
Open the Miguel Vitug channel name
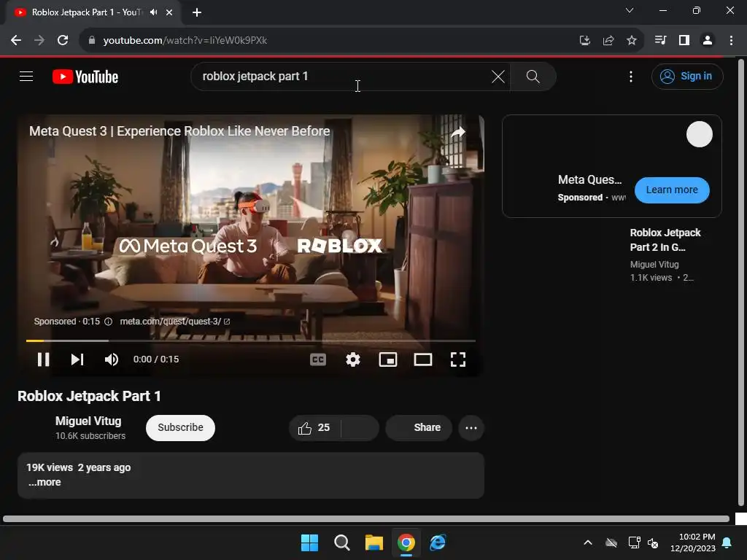(88, 421)
